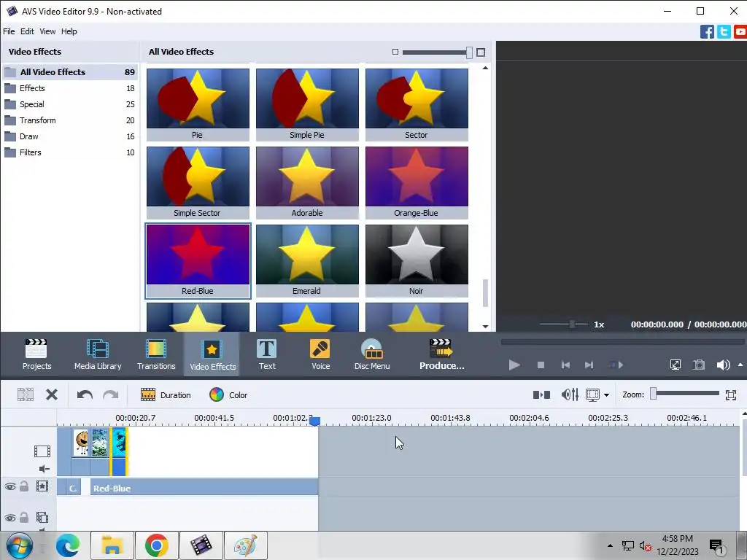Image resolution: width=747 pixels, height=560 pixels.
Task: Open the File menu
Action: (9, 31)
